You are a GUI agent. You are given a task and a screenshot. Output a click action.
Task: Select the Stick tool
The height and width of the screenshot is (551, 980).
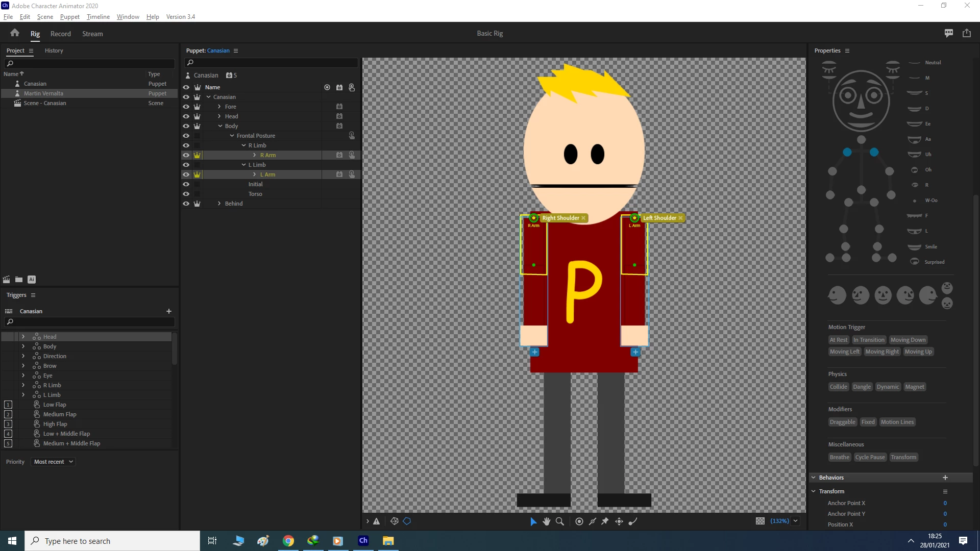(593, 521)
